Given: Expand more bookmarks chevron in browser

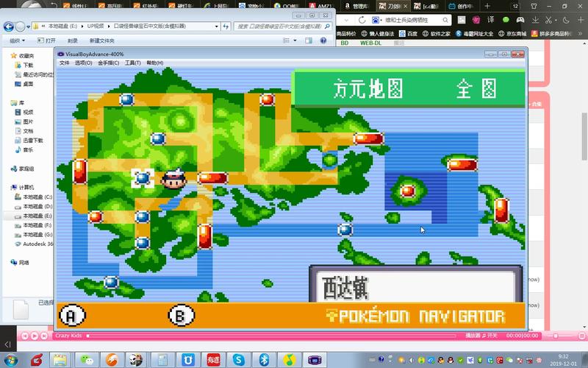Looking at the screenshot, I should pos(581,33).
